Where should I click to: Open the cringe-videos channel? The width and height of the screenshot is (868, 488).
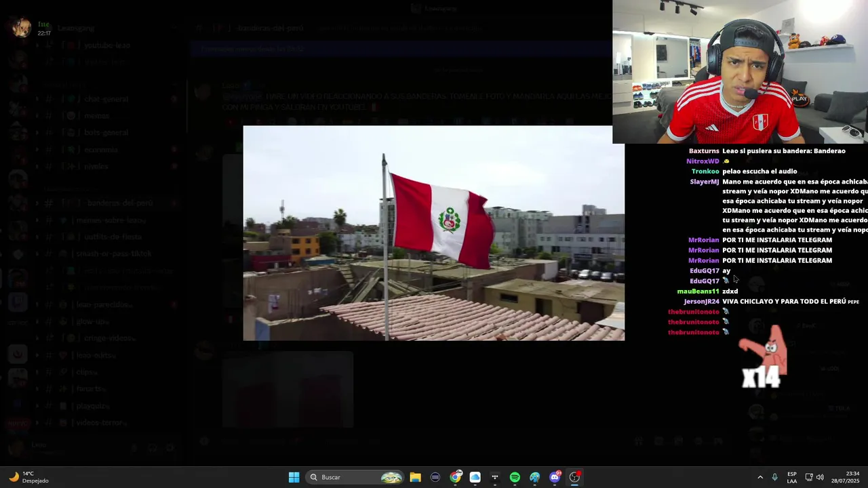108,338
